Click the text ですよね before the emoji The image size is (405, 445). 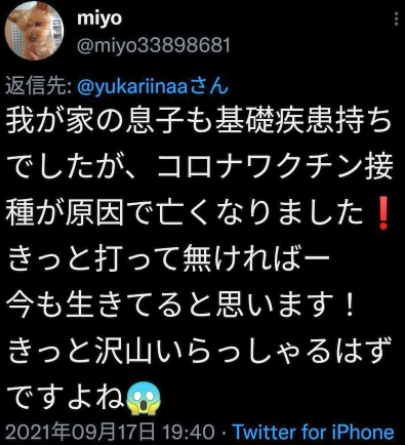click(x=66, y=398)
